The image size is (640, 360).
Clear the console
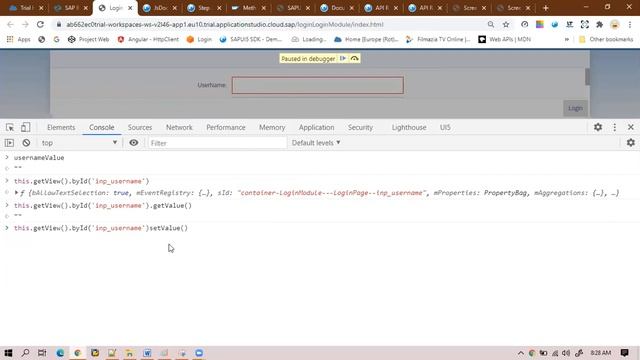tap(26, 143)
